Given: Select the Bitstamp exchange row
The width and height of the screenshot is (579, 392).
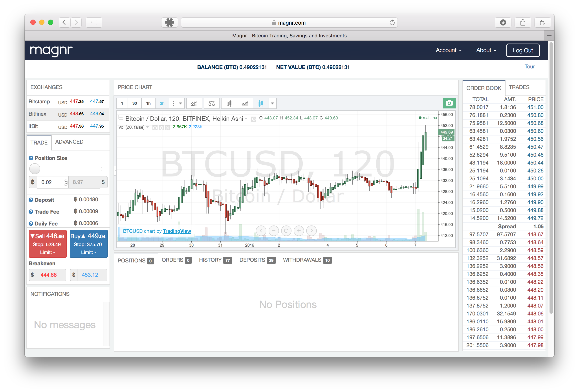Looking at the screenshot, I should click(x=68, y=102).
